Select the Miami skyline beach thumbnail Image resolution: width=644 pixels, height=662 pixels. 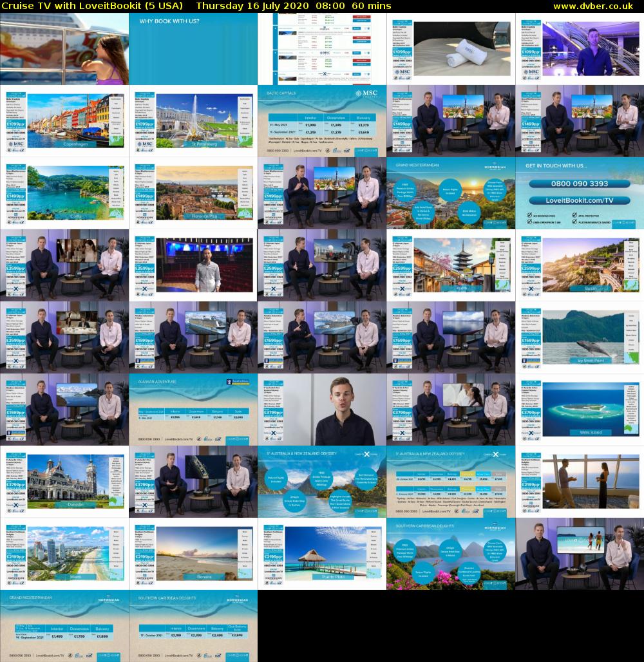(64, 554)
